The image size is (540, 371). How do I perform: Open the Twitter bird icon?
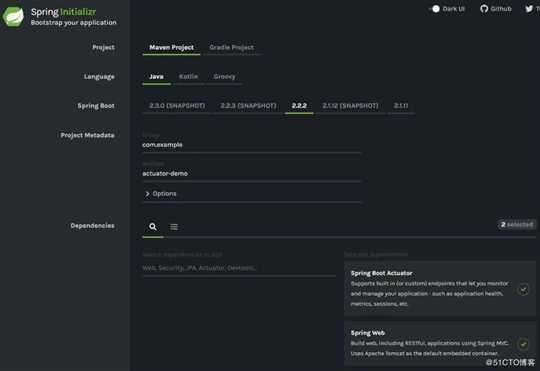point(529,9)
